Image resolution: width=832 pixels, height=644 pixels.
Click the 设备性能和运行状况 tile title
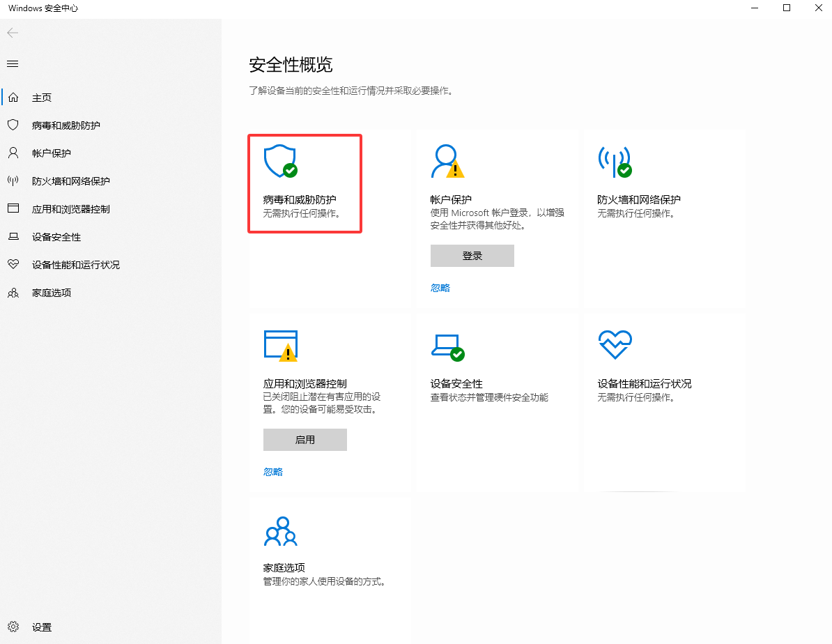pos(645,384)
